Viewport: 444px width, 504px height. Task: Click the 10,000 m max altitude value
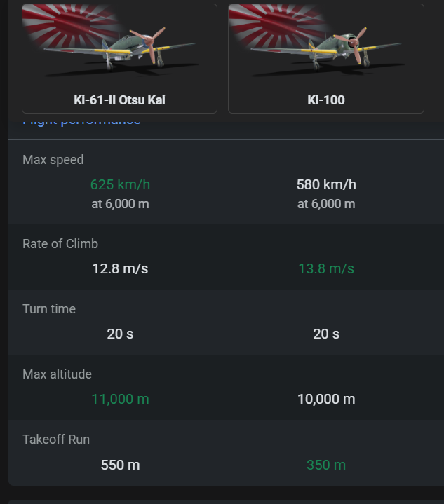tap(326, 400)
